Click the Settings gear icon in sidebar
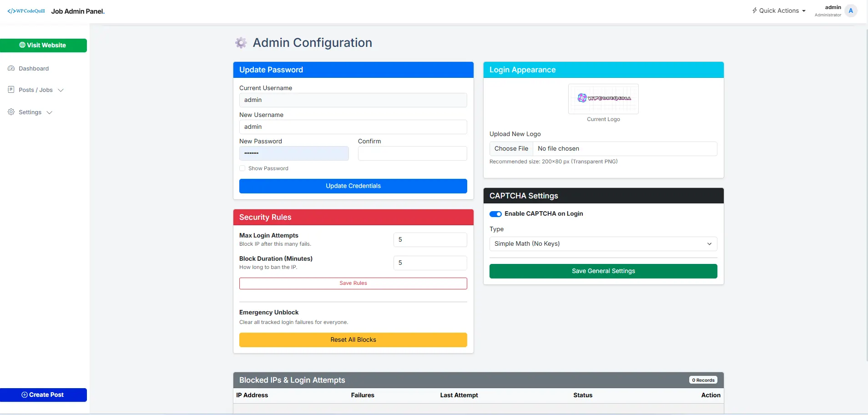Screen dimensions: 868x415 (x=11, y=112)
